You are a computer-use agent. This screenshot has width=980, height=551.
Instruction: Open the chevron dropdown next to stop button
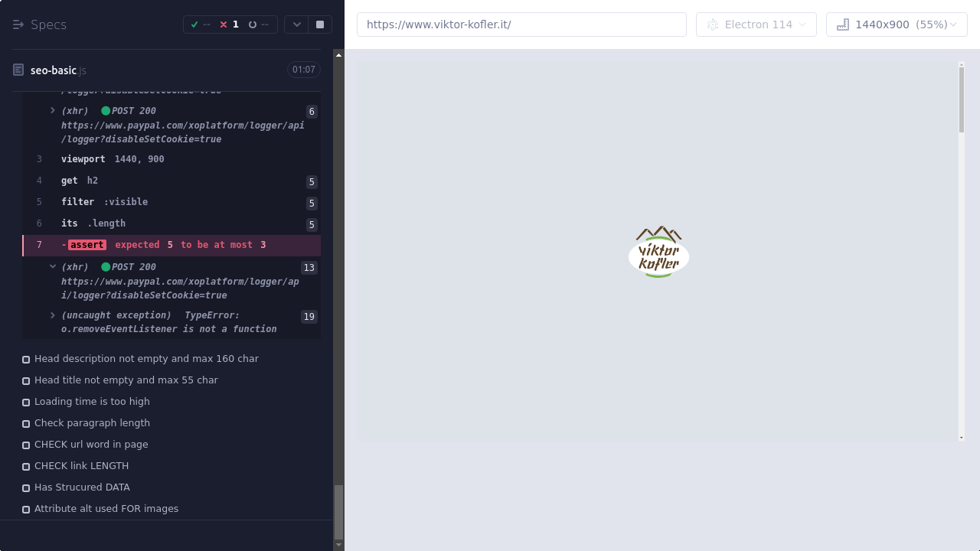(x=297, y=24)
